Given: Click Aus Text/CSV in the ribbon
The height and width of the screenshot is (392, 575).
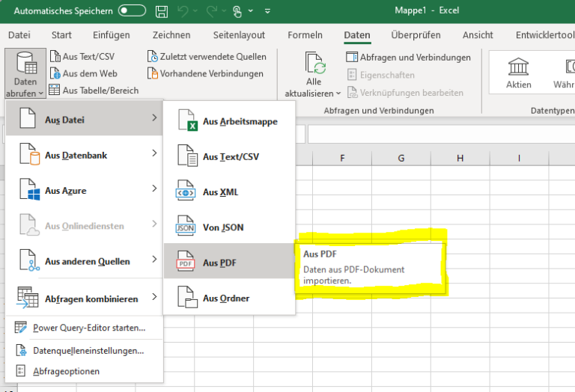Looking at the screenshot, I should tap(82, 56).
